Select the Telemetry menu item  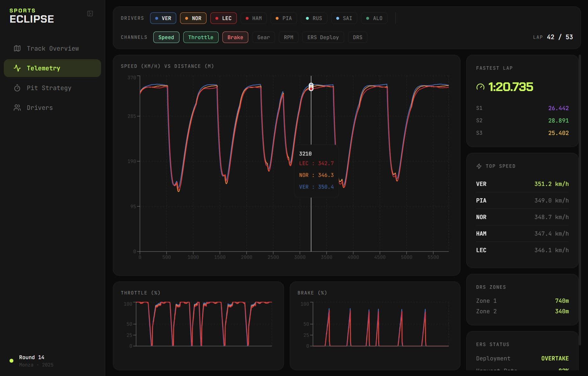coord(52,68)
